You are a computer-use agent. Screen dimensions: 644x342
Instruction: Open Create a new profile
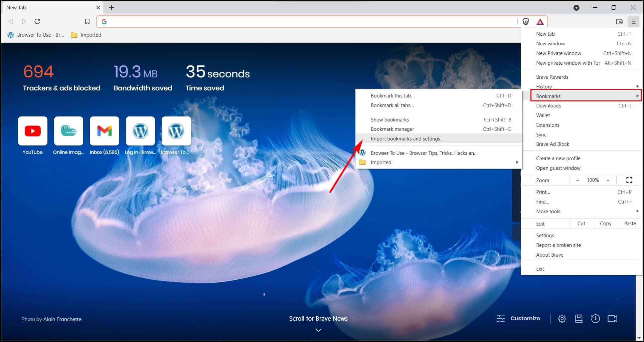pos(558,158)
